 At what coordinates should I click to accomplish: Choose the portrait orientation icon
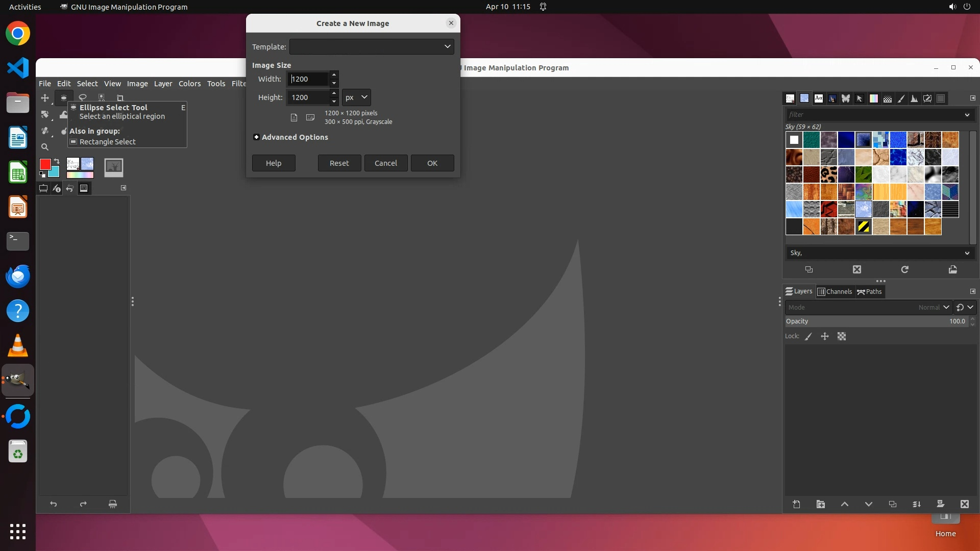tap(294, 118)
